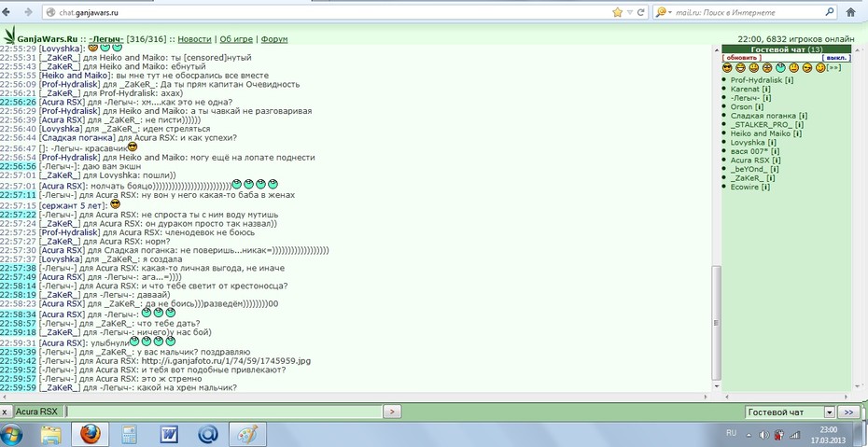Click the timestamp 22:56:26 in the chat
The height and width of the screenshot is (447, 868).
(x=19, y=102)
